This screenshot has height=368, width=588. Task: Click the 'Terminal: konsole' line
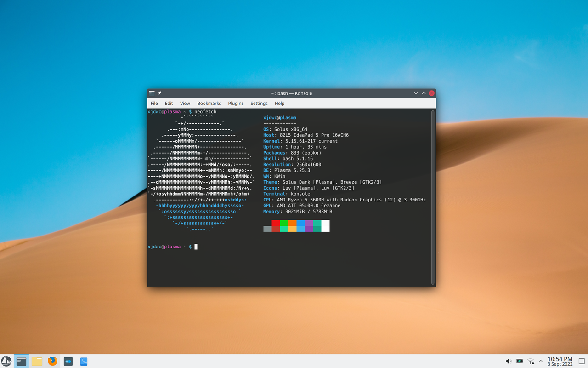287,194
